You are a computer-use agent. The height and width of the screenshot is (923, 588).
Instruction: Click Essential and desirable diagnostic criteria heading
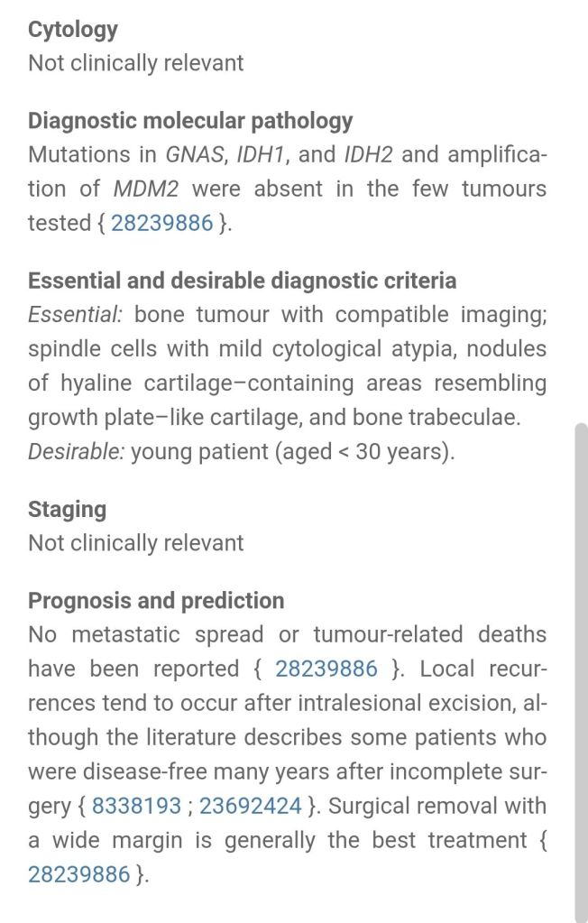(x=242, y=280)
